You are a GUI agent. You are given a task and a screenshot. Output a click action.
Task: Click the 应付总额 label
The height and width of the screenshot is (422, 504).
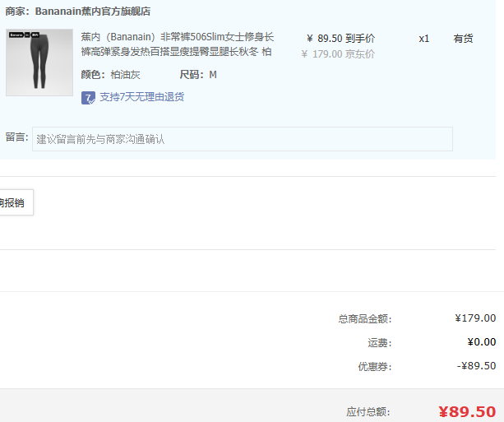pos(368,411)
